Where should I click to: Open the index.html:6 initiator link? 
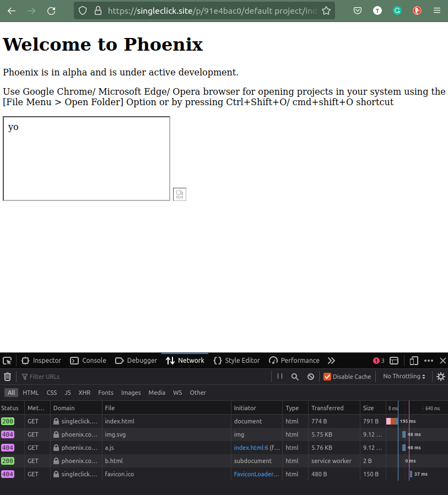[251, 448]
